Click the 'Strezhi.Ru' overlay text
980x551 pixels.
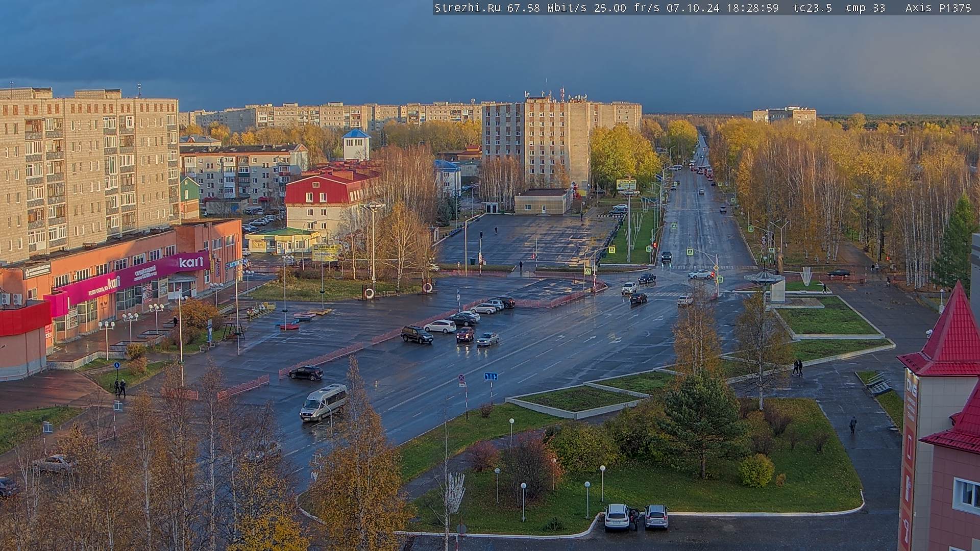(467, 8)
